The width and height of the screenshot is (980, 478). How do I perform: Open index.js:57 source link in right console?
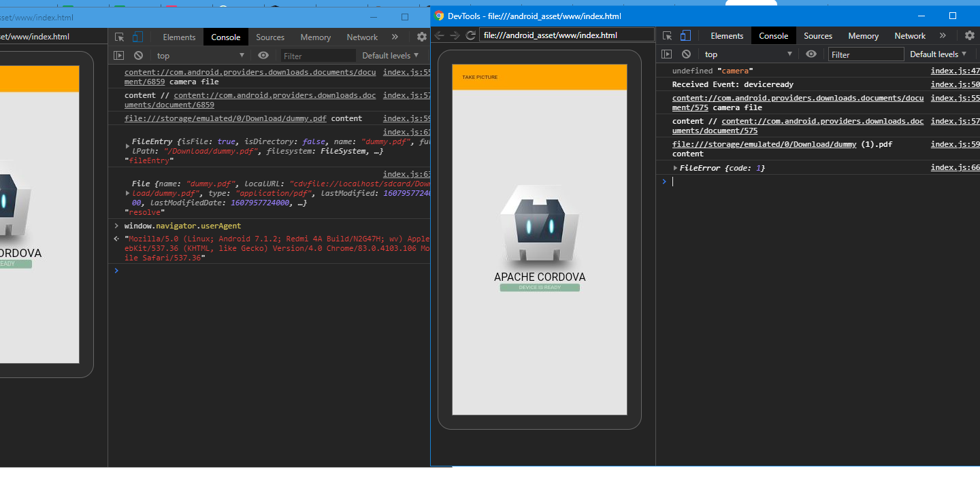click(x=955, y=121)
